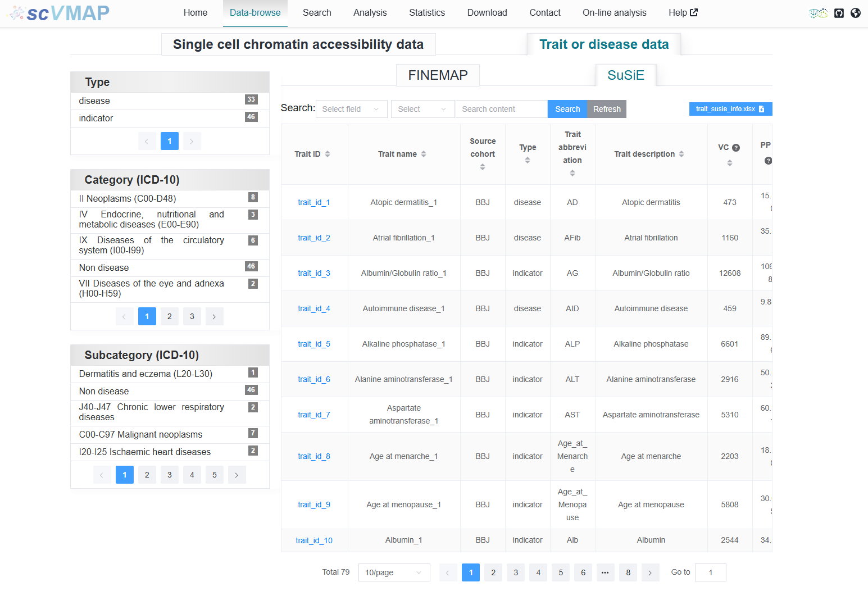Select the SuSiE tab

pyautogui.click(x=626, y=75)
